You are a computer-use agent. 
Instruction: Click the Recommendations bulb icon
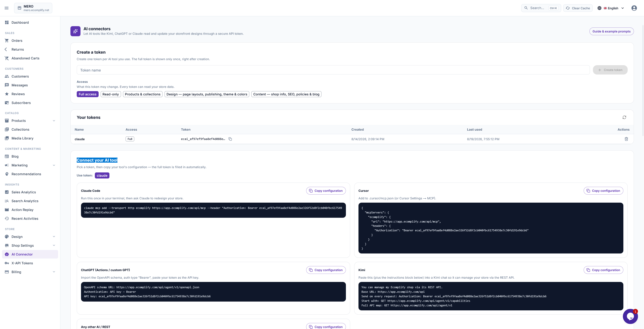(7, 174)
